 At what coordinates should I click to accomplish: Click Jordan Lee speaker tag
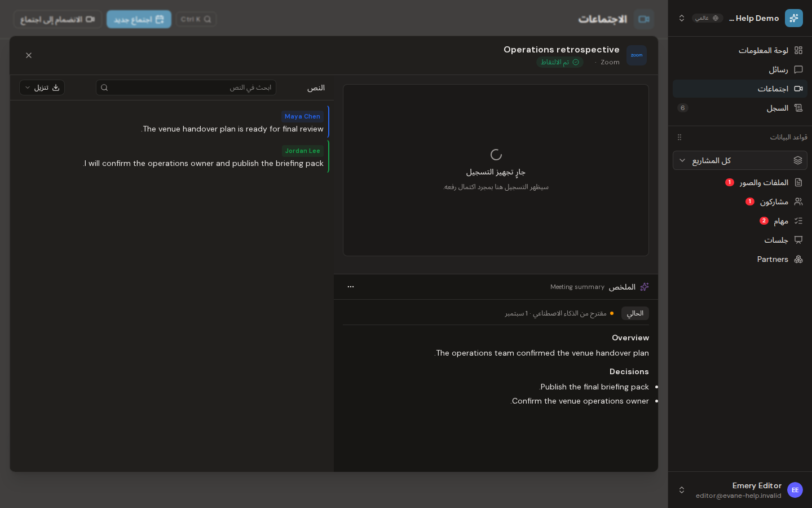302,151
